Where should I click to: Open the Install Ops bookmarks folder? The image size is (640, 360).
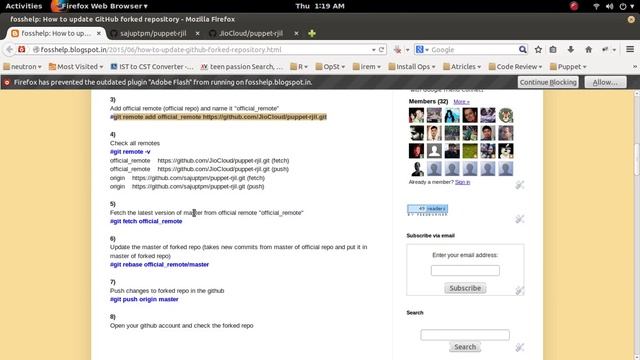click(412, 67)
